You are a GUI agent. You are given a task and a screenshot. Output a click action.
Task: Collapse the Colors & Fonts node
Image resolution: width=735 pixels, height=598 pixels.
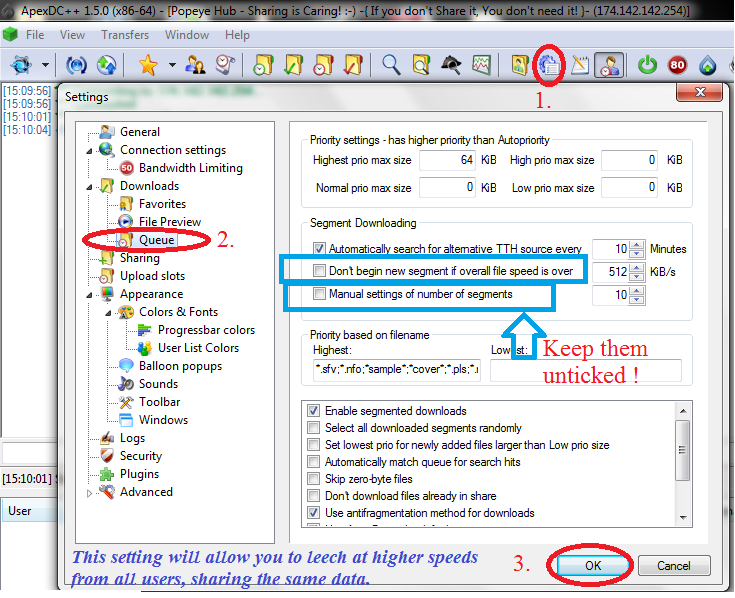click(x=108, y=313)
